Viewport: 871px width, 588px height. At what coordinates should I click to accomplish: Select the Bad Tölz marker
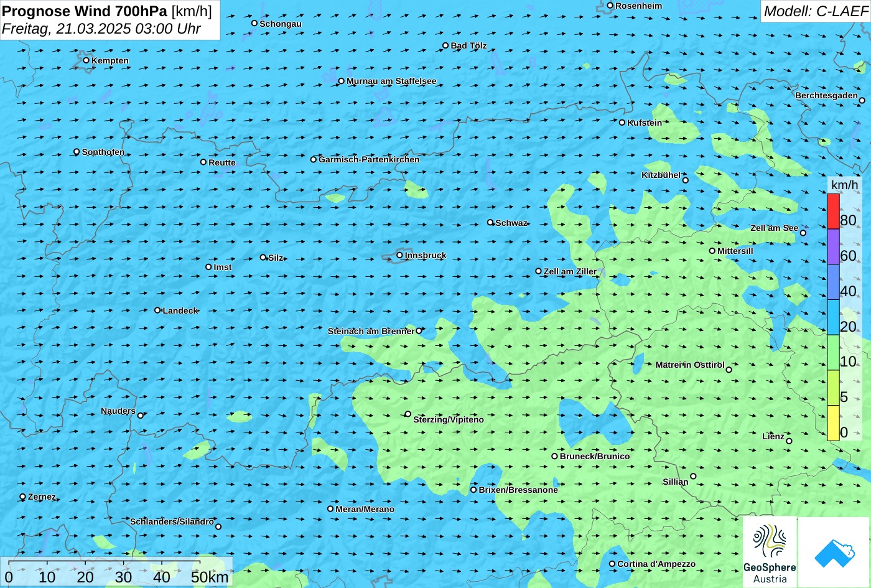[x=445, y=45]
